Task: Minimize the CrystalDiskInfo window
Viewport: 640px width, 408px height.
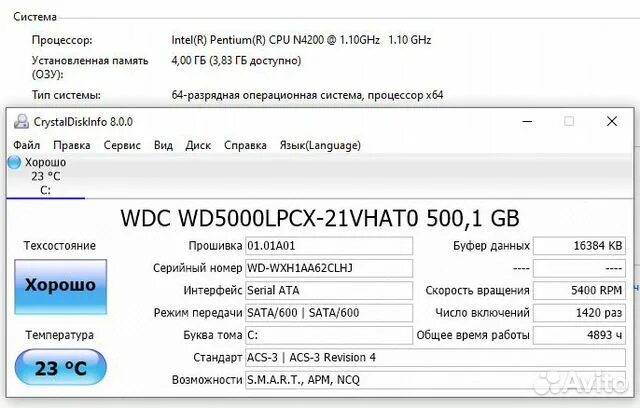Action: click(527, 121)
